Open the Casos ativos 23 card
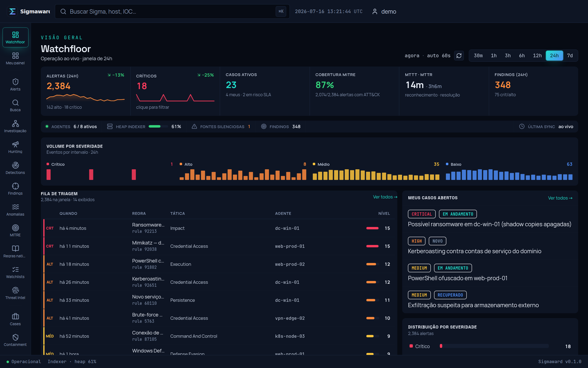588x368 pixels. point(265,91)
